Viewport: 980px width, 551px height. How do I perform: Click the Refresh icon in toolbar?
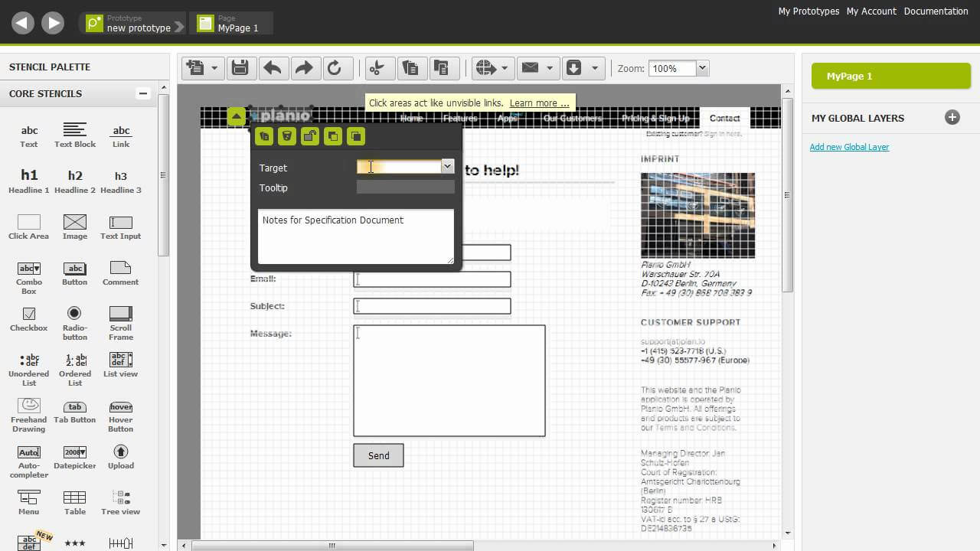335,68
